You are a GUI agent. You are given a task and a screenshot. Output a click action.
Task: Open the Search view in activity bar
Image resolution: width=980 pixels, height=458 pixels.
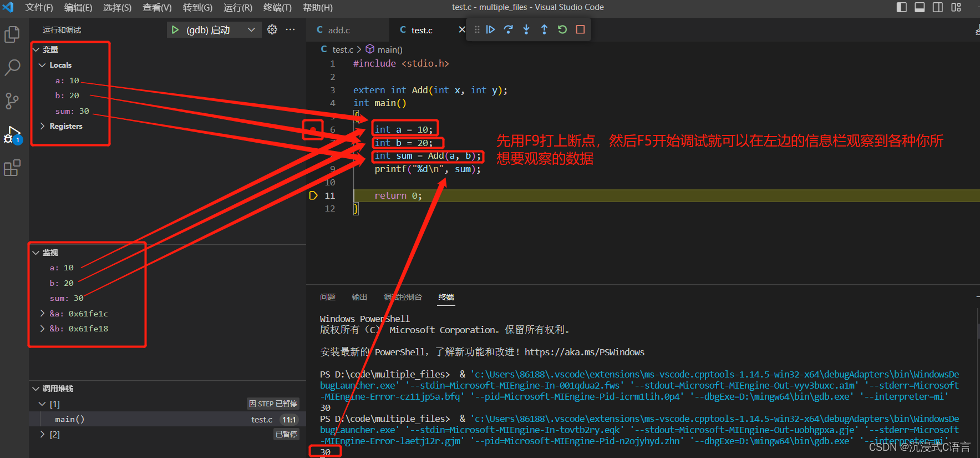(x=12, y=68)
